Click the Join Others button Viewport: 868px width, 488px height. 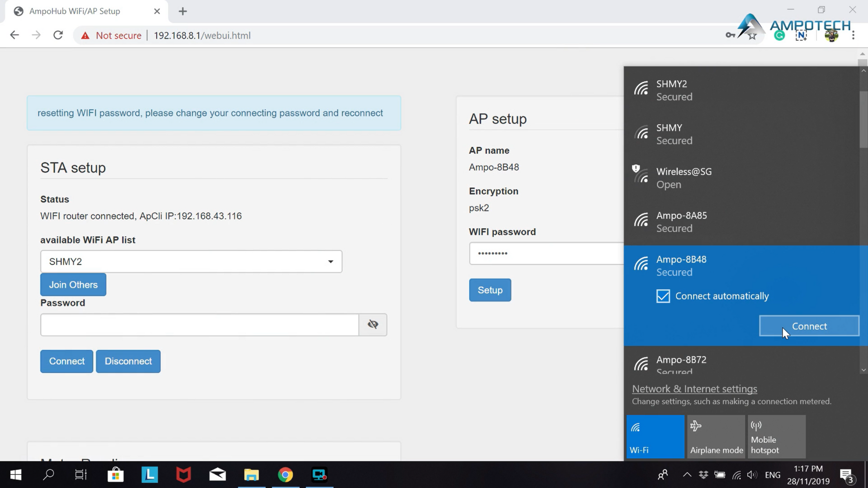[x=73, y=285]
